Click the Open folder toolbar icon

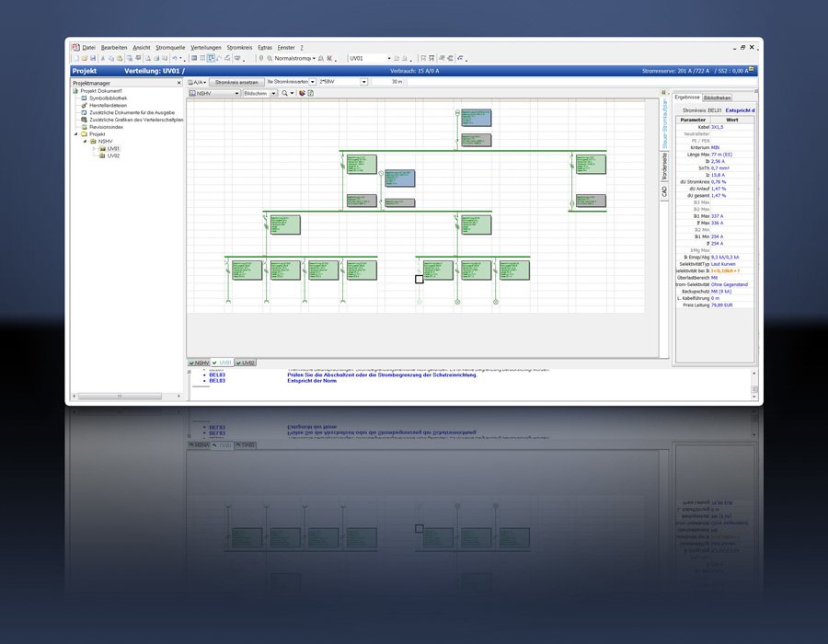pos(85,59)
